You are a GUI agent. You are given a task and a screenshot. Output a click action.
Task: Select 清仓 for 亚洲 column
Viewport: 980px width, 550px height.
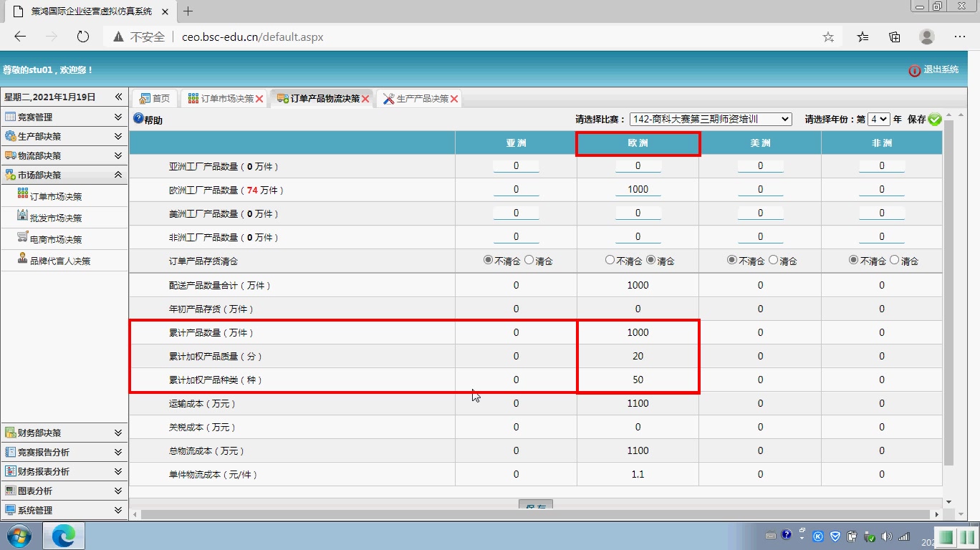[529, 261]
